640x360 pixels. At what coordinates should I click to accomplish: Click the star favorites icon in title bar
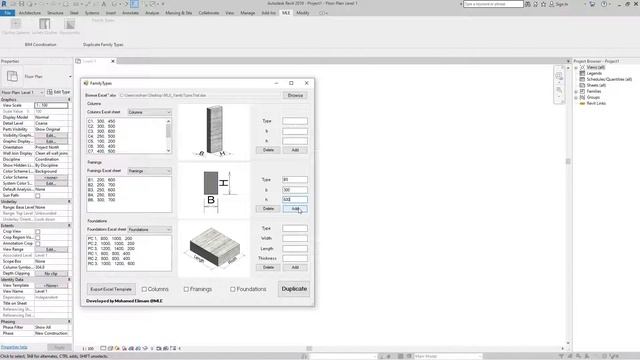tap(543, 4)
